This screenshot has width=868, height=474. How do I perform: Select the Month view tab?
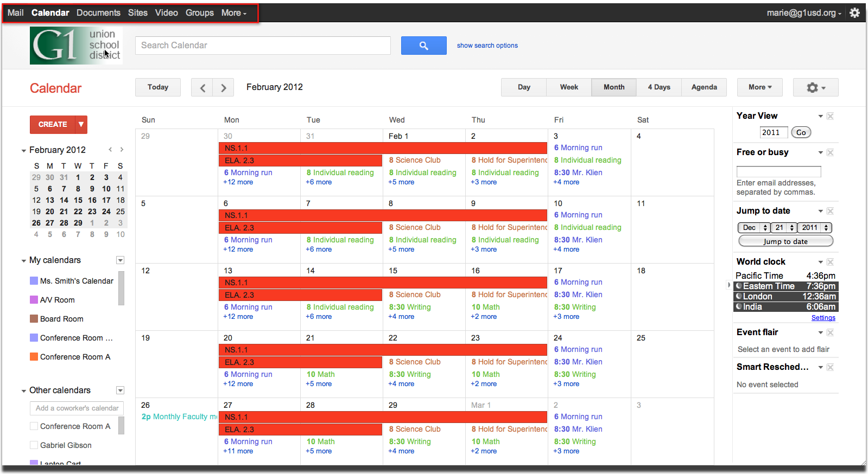click(614, 87)
